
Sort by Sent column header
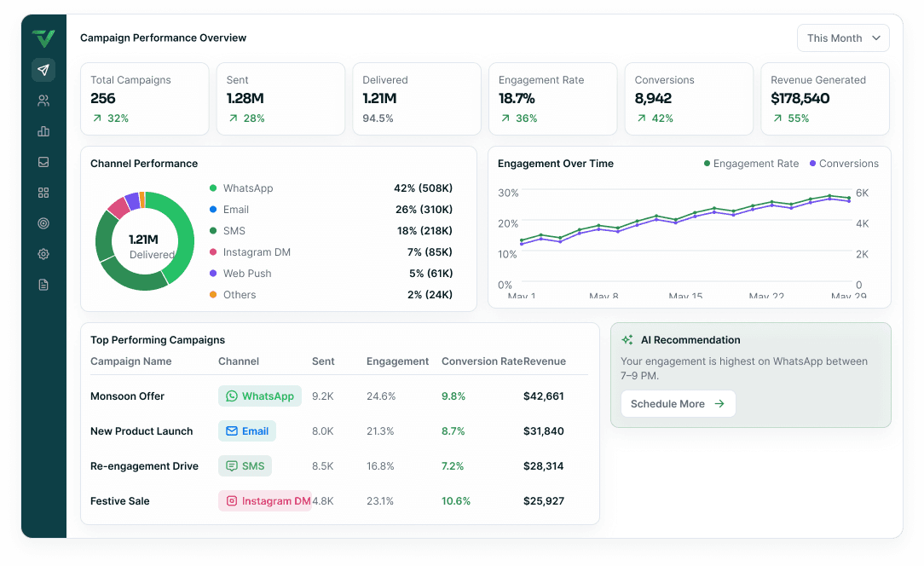(x=323, y=361)
